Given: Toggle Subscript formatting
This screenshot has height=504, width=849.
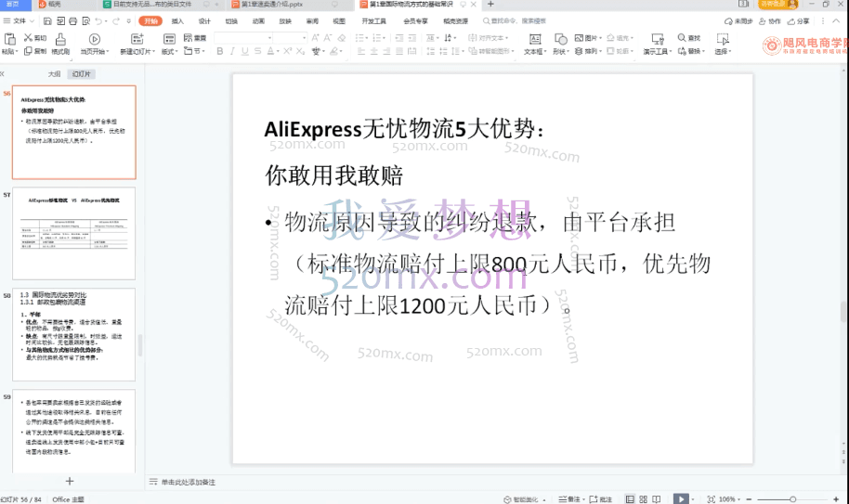Looking at the screenshot, I should (x=301, y=51).
